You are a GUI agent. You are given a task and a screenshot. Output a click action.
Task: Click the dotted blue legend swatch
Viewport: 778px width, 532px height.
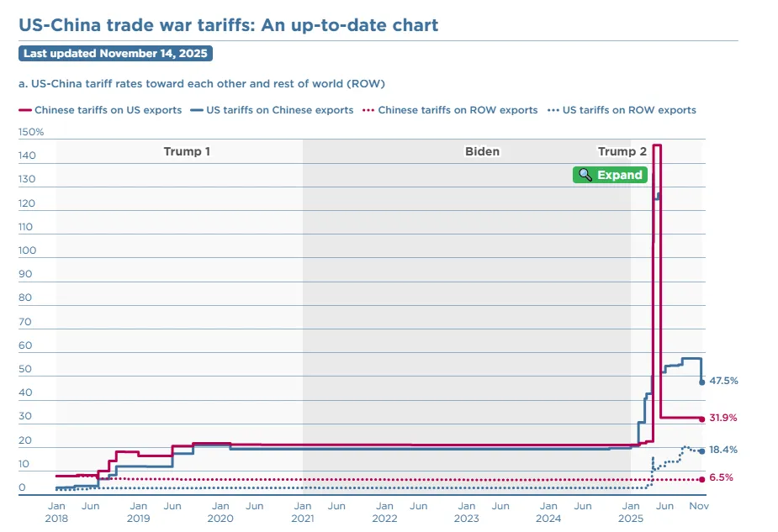pyautogui.click(x=552, y=110)
